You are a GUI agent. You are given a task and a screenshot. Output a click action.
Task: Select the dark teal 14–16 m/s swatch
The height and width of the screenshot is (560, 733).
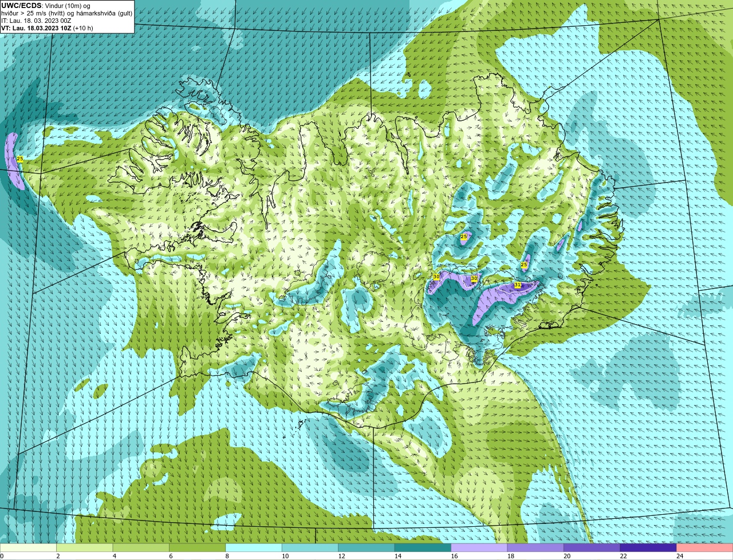coord(423,547)
